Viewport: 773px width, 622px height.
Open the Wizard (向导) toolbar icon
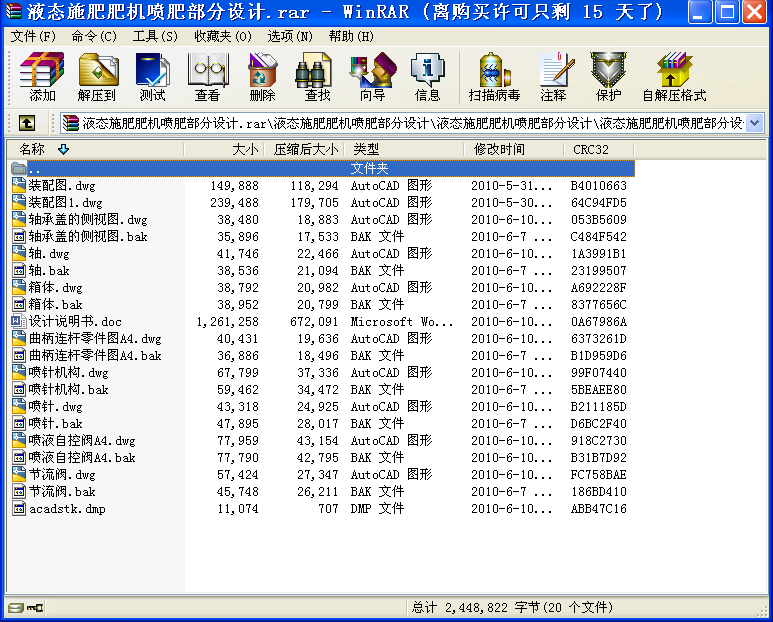pyautogui.click(x=373, y=76)
